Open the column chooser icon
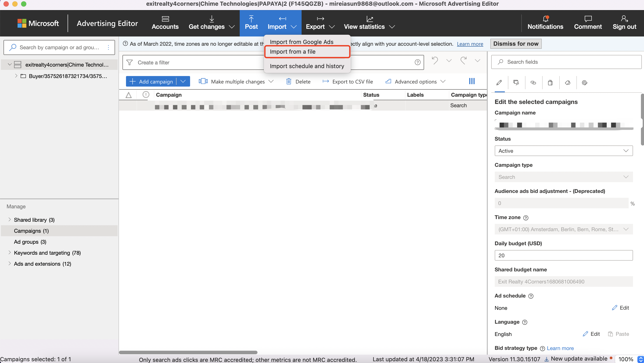This screenshot has height=363, width=644. [472, 81]
